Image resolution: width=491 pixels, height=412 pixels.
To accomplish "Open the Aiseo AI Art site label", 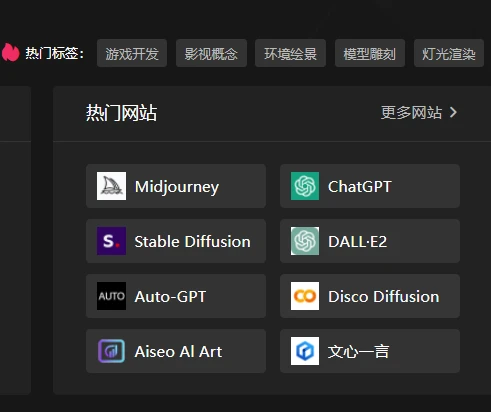I will pos(178,351).
